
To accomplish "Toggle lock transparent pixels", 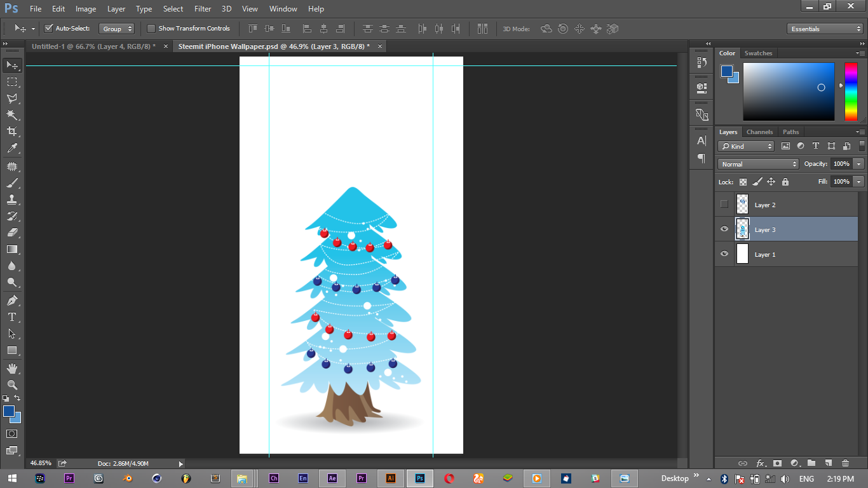I will (743, 182).
